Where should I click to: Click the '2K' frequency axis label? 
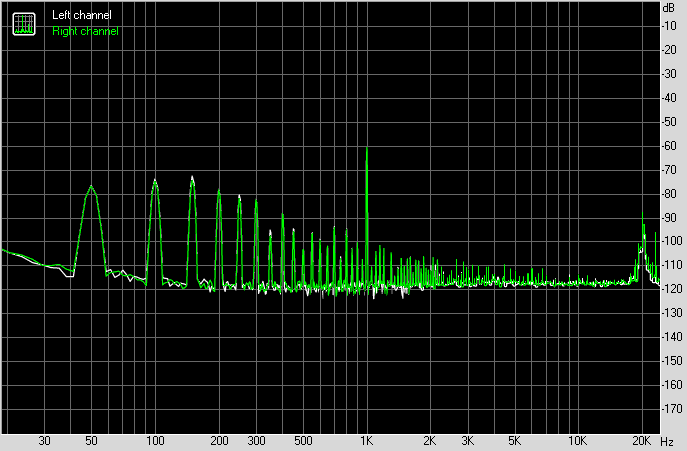click(430, 441)
